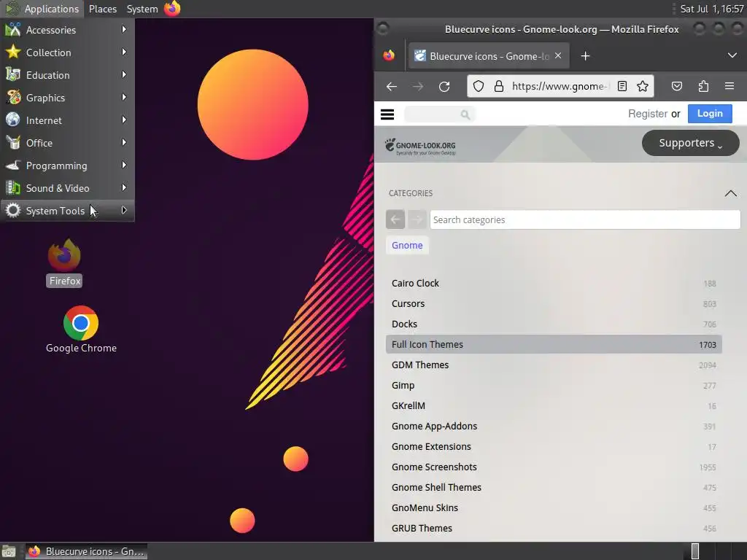Image resolution: width=747 pixels, height=560 pixels.
Task: Click the Search categories input field
Action: point(585,219)
